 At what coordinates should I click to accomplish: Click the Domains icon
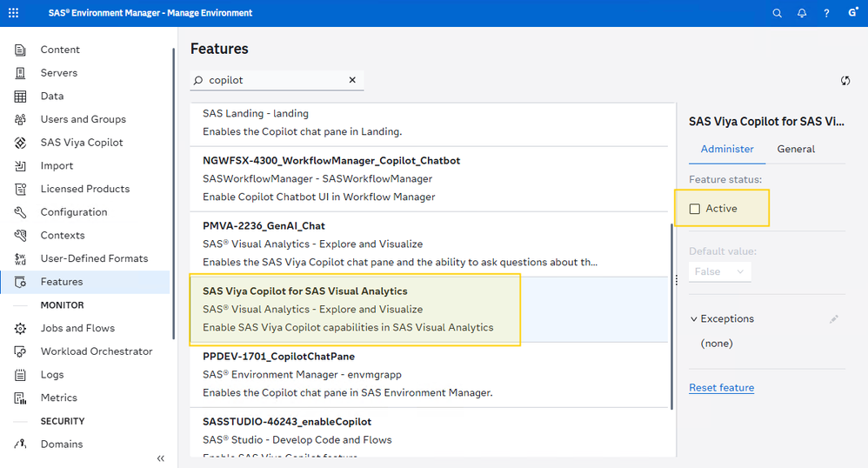point(20,445)
